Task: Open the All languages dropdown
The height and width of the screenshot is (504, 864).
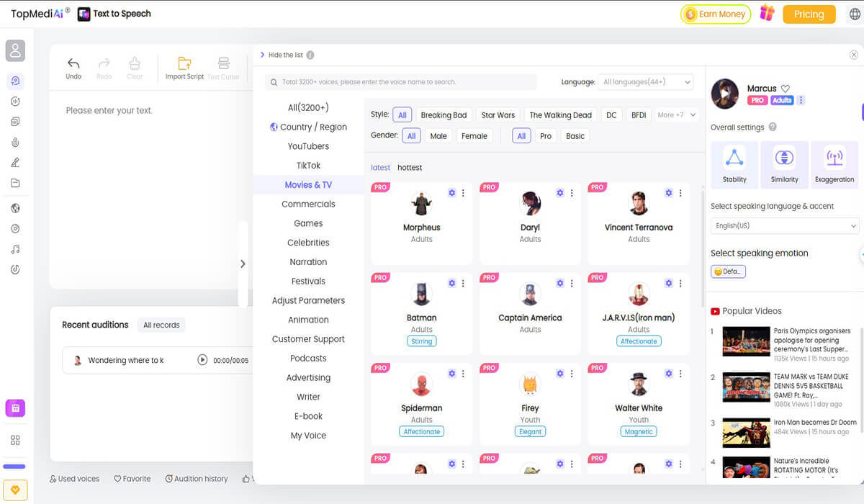Action: [646, 82]
